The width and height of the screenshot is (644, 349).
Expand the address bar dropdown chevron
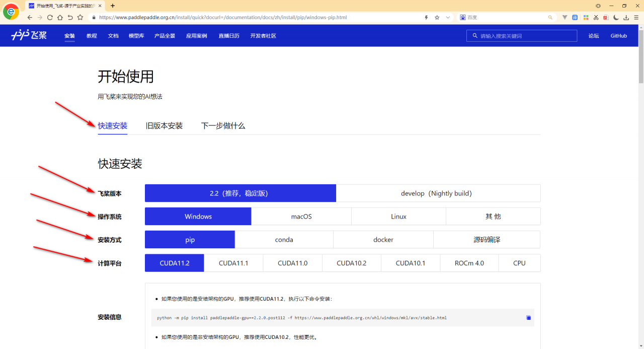[x=448, y=17]
